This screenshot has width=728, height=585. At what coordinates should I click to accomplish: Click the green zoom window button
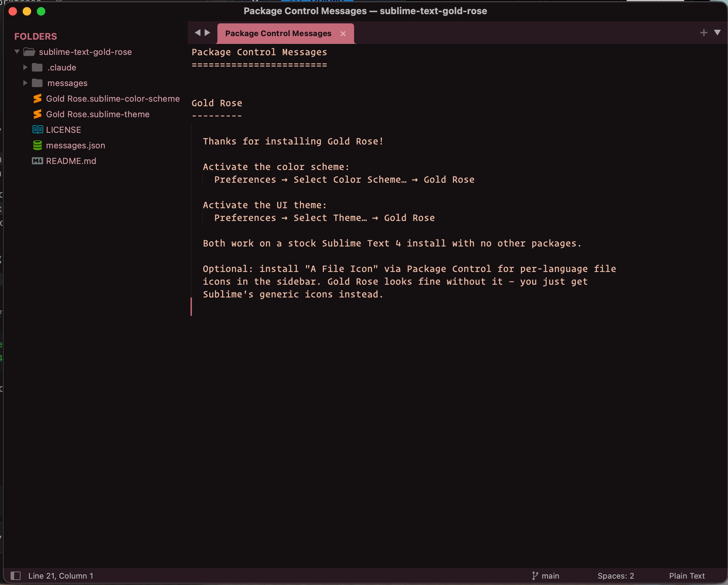(x=41, y=11)
